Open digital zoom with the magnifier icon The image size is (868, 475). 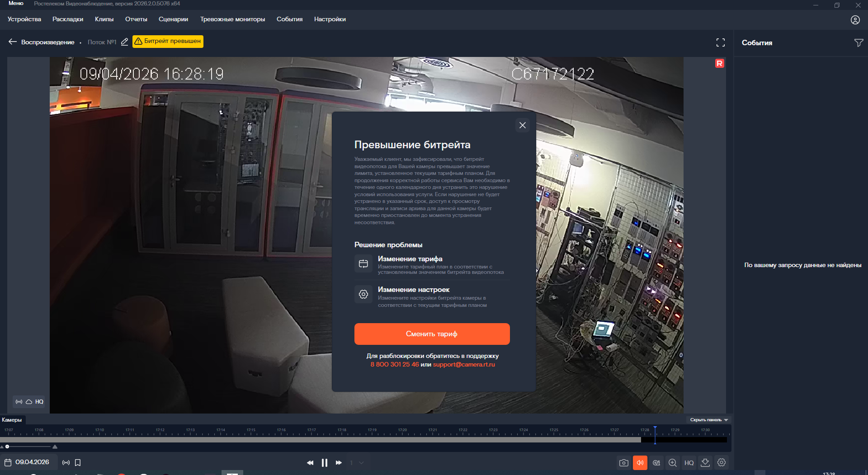[673, 462]
